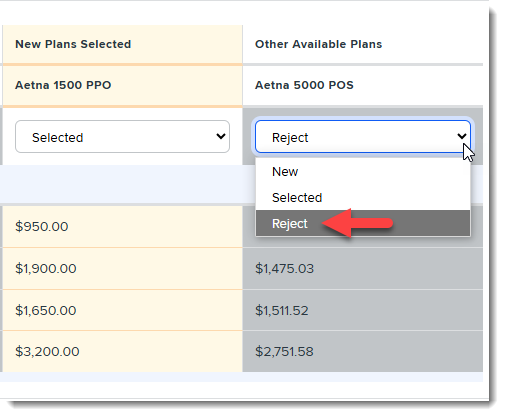510x416 pixels.
Task: Click the Reject dropdown for Aetna 5000 POS
Action: coord(363,137)
